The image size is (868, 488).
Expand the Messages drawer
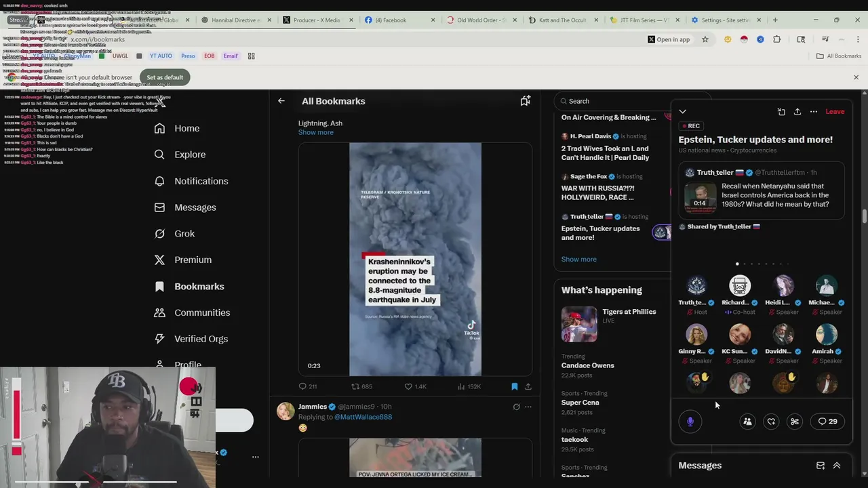[837, 466]
